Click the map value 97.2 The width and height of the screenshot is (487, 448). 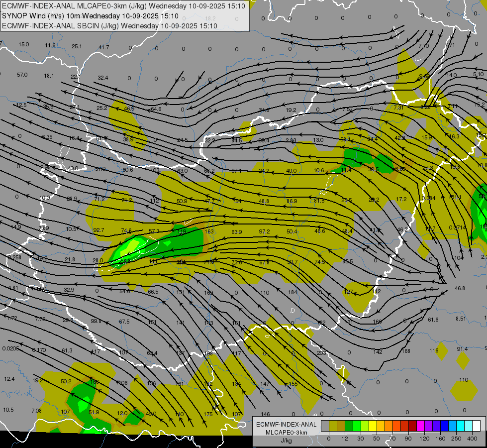(264, 231)
